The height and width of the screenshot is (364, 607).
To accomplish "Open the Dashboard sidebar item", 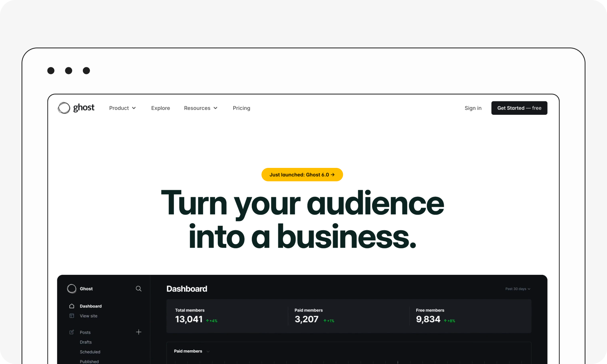I will (x=91, y=306).
